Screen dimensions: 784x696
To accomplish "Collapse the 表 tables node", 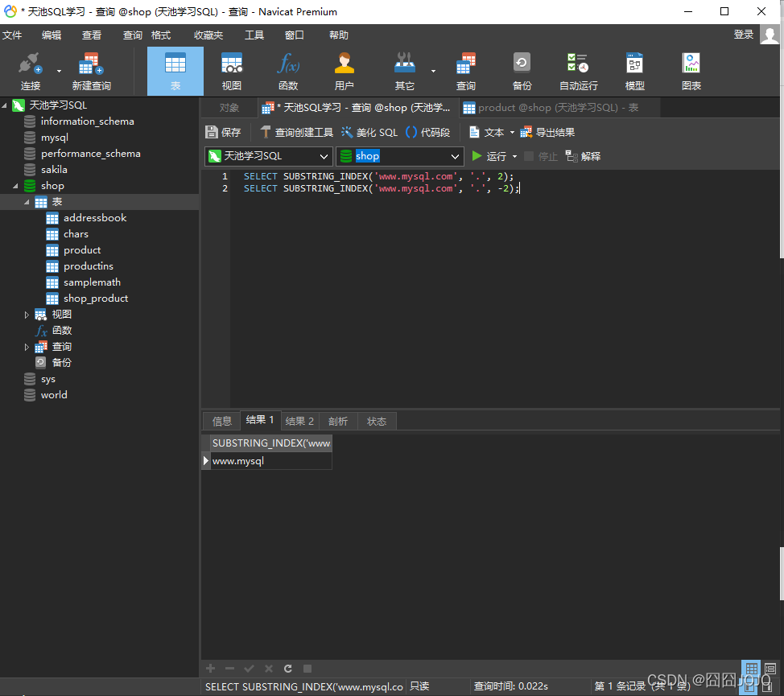I will [27, 202].
